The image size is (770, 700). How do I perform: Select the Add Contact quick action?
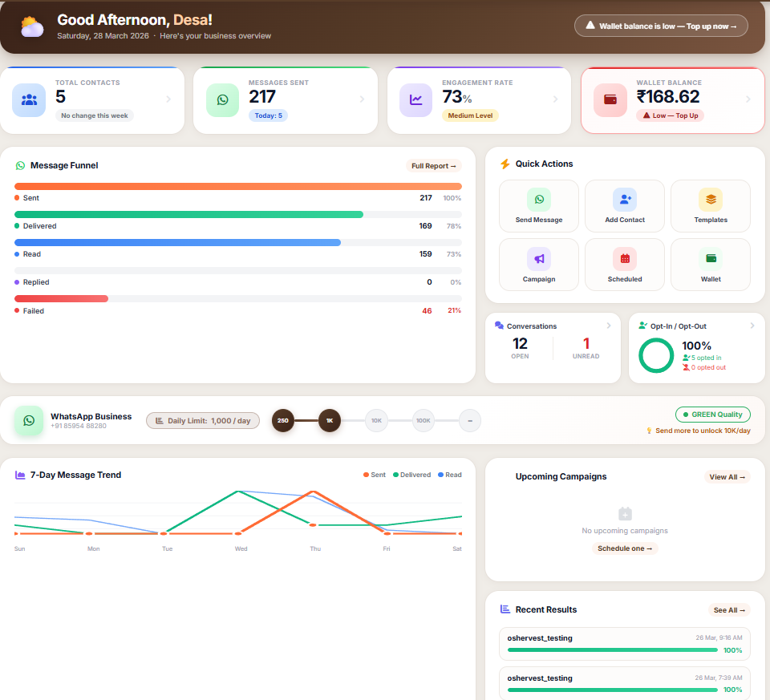click(624, 205)
